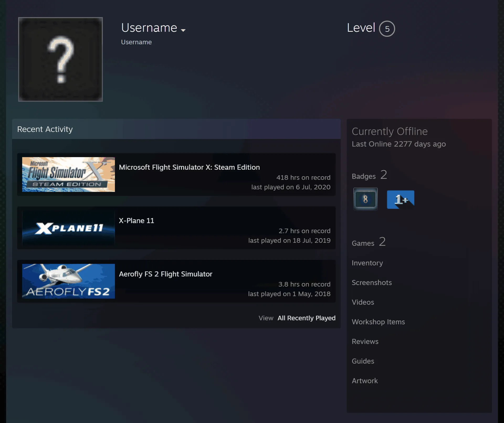Click the small Username subtitle text
This screenshot has width=504, height=423.
(136, 42)
